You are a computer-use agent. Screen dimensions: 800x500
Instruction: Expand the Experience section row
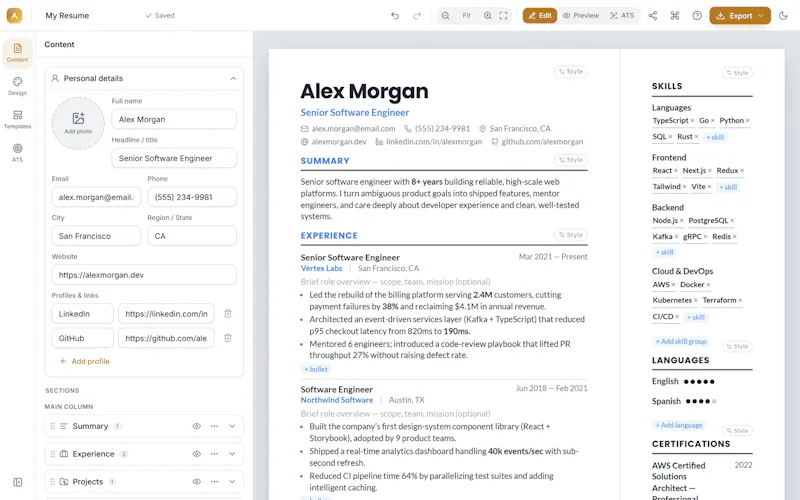[232, 454]
